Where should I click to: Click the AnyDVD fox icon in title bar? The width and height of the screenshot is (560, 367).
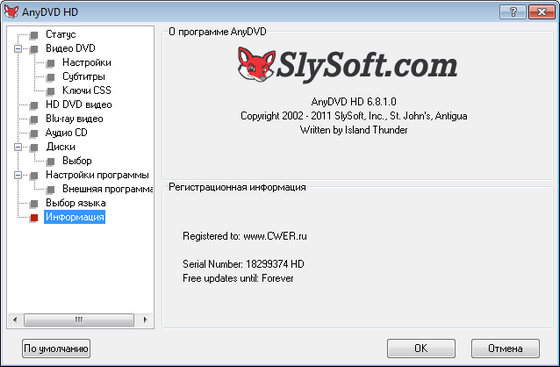click(11, 12)
